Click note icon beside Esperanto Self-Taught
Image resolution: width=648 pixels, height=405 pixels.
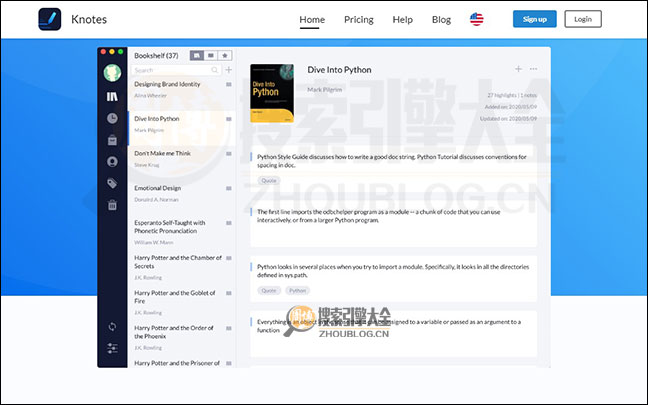click(229, 223)
